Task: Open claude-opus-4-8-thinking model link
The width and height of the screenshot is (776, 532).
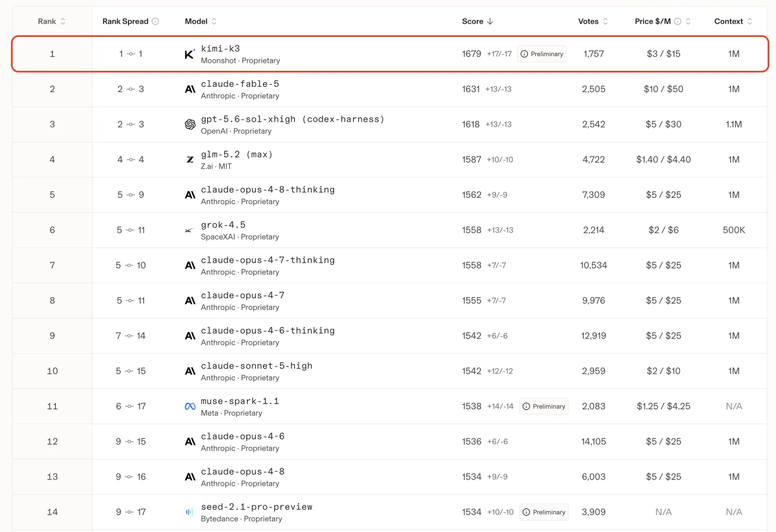Action: 268,190
